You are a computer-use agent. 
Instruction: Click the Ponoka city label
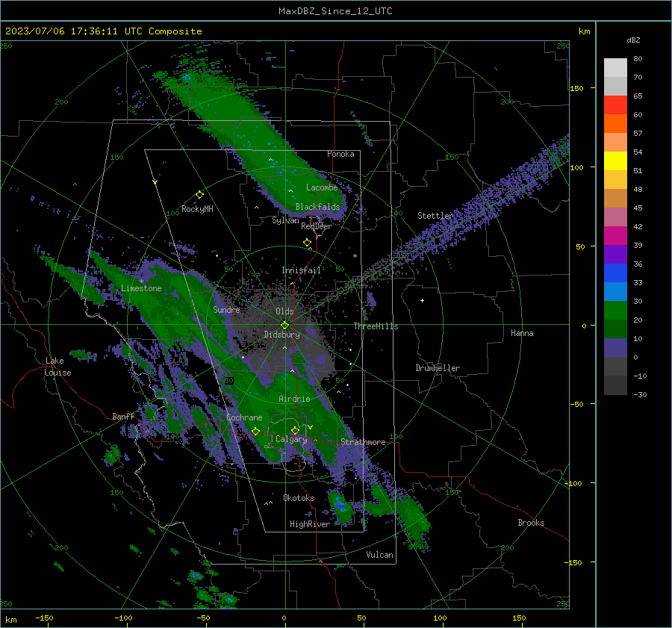pos(340,154)
